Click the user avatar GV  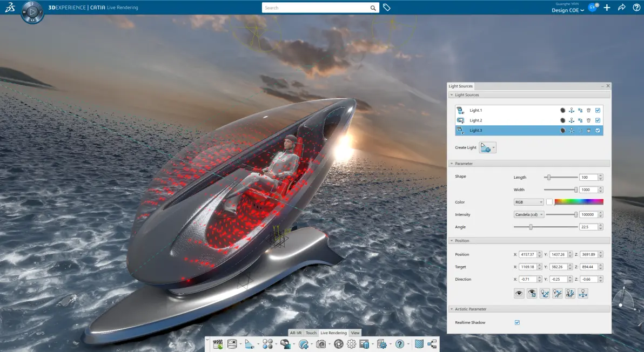593,8
